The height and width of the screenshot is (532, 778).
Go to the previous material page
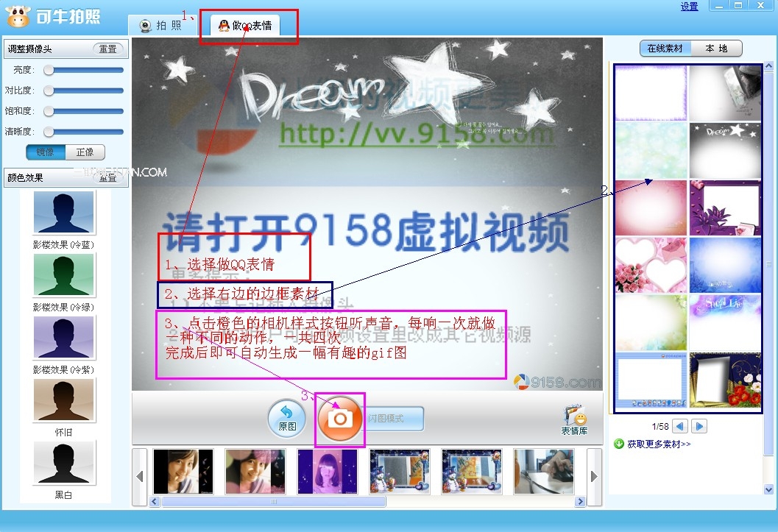680,426
